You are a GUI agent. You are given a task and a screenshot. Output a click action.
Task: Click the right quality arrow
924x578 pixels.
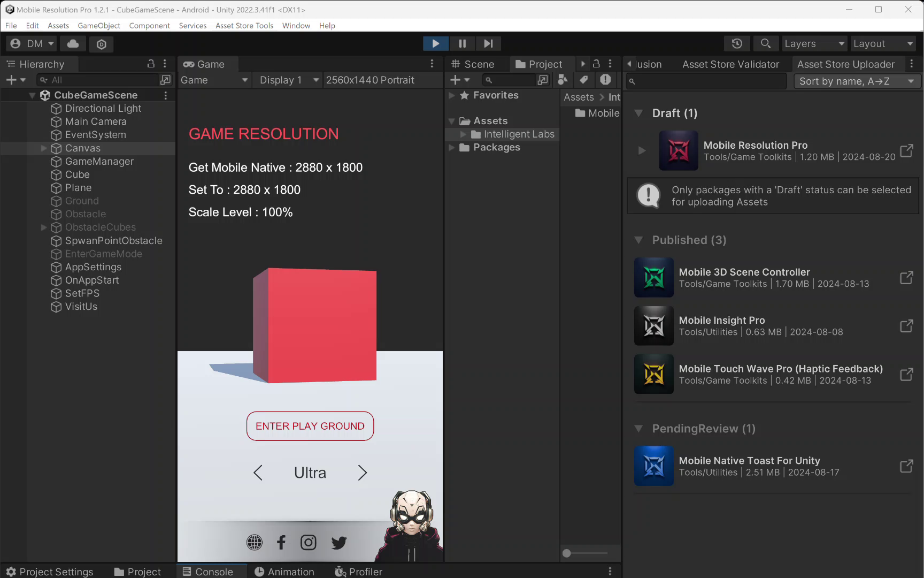point(362,473)
